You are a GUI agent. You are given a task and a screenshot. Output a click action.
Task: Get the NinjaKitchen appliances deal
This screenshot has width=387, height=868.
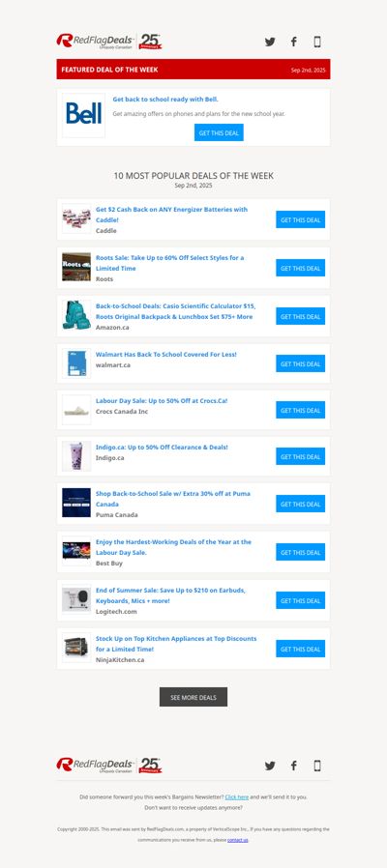pyautogui.click(x=301, y=649)
